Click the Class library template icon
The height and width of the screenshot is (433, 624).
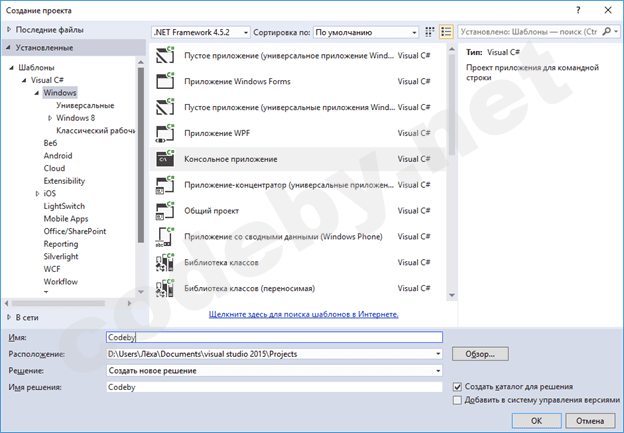tap(164, 262)
